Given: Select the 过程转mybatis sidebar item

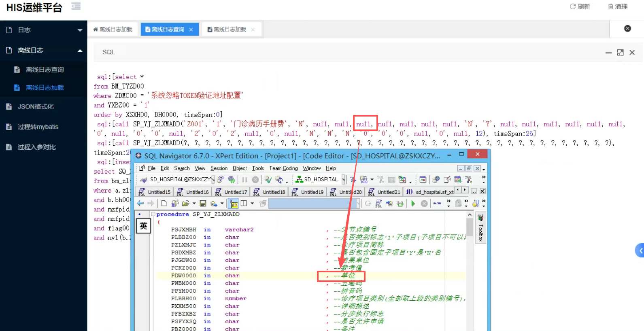Looking at the screenshot, I should [38, 127].
